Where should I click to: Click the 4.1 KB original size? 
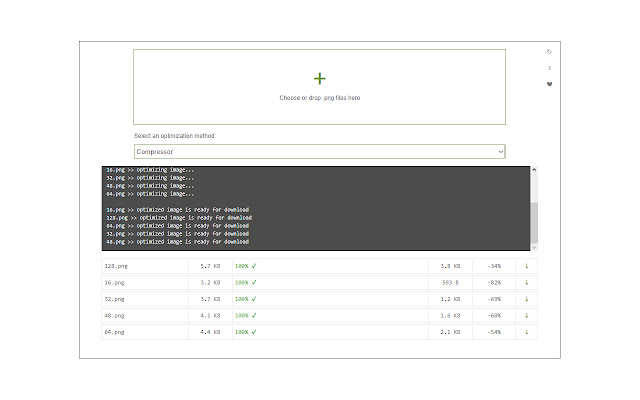click(x=210, y=316)
